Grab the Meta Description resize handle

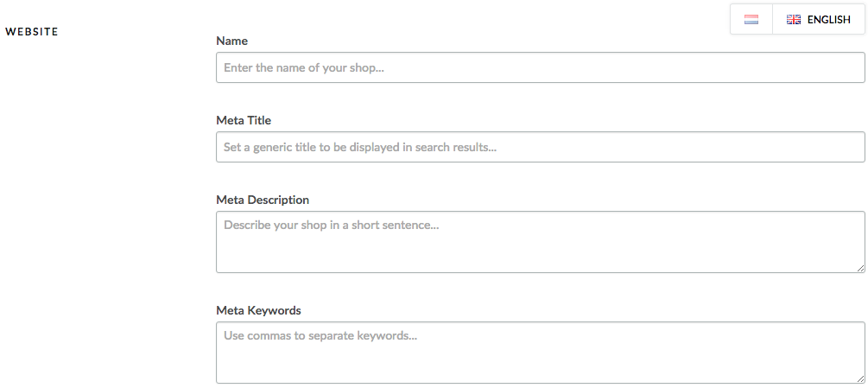click(x=860, y=268)
